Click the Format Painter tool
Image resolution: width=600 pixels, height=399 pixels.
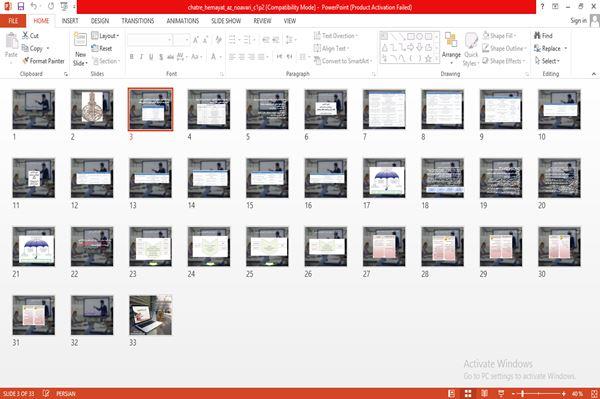[x=43, y=61]
